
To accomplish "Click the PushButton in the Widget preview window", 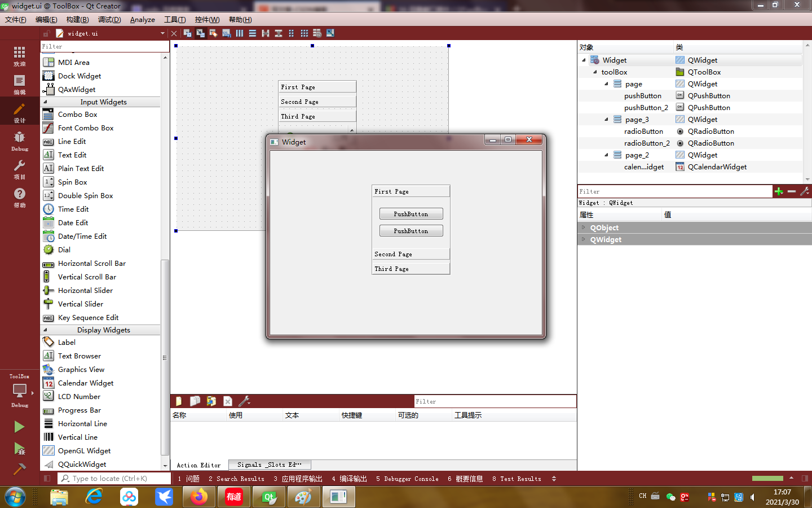I will point(411,213).
